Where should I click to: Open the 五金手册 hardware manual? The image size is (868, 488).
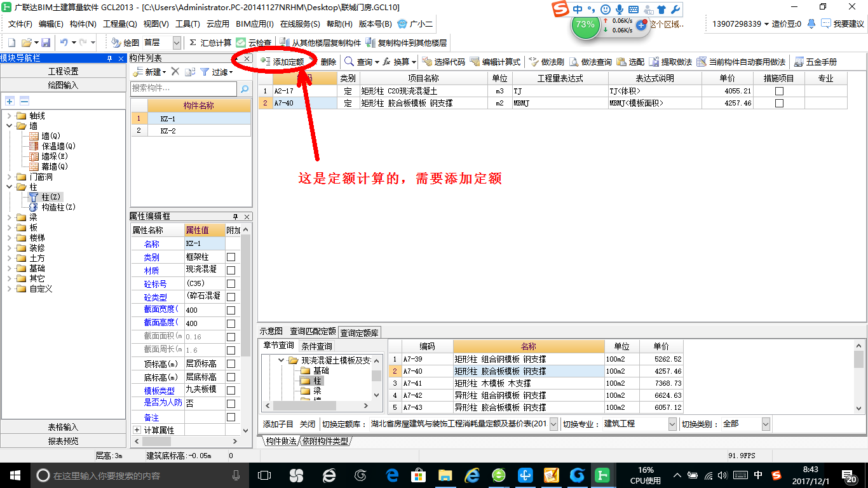815,62
